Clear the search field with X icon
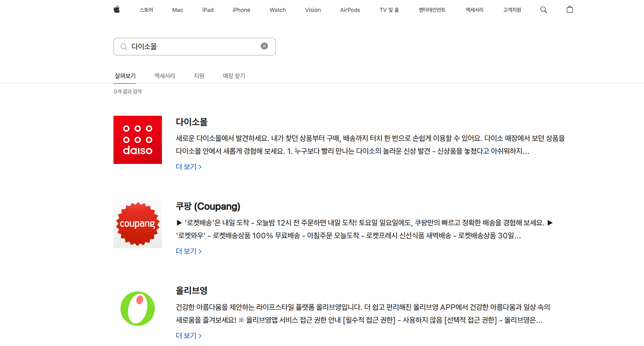The width and height of the screenshot is (644, 346). tap(264, 46)
